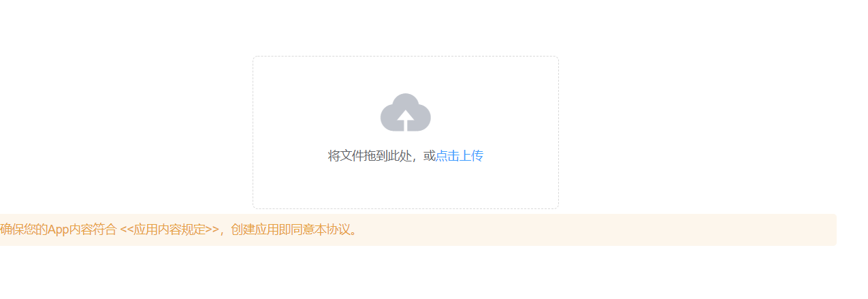This screenshot has width=868, height=299.
Task: Click the 或 character before the upload link
Action: click(x=430, y=156)
